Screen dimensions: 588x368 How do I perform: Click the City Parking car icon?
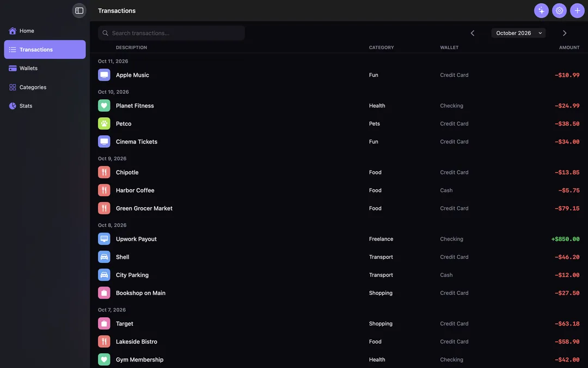(104, 275)
